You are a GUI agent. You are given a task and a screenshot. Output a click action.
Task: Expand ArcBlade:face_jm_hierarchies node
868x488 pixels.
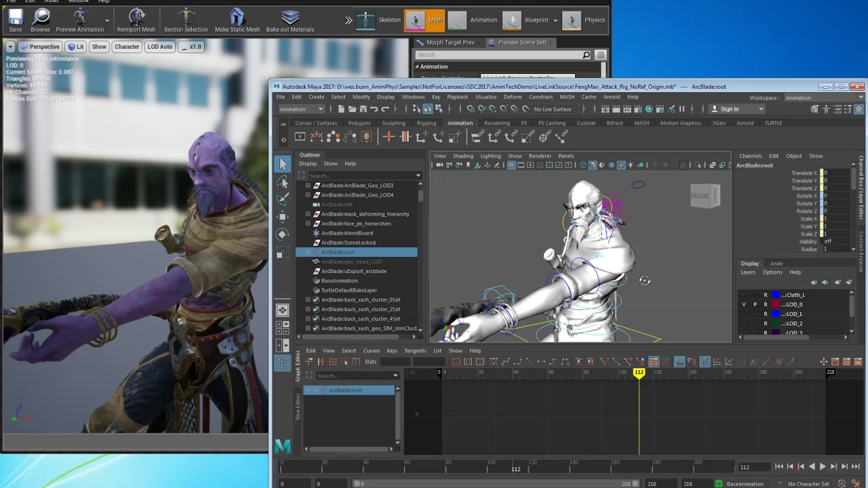[308, 223]
